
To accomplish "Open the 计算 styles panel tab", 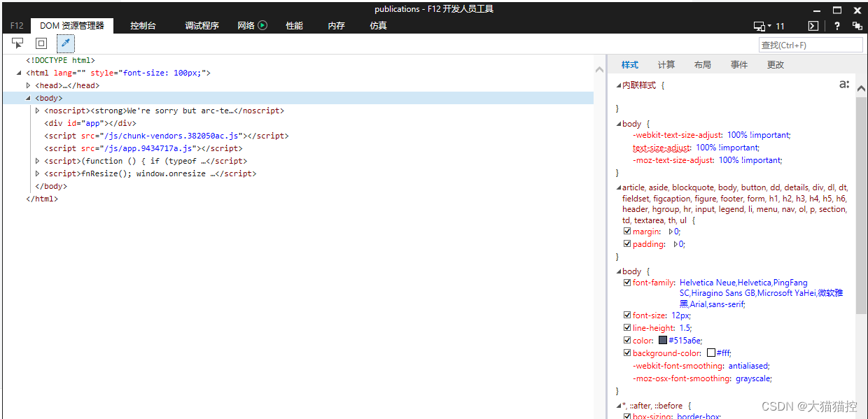I will tap(666, 64).
